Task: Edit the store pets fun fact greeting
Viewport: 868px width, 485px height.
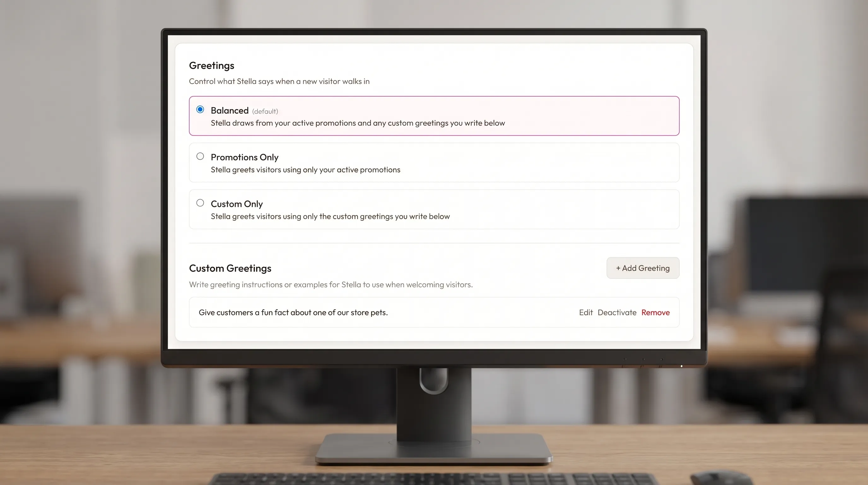Action: (x=586, y=312)
